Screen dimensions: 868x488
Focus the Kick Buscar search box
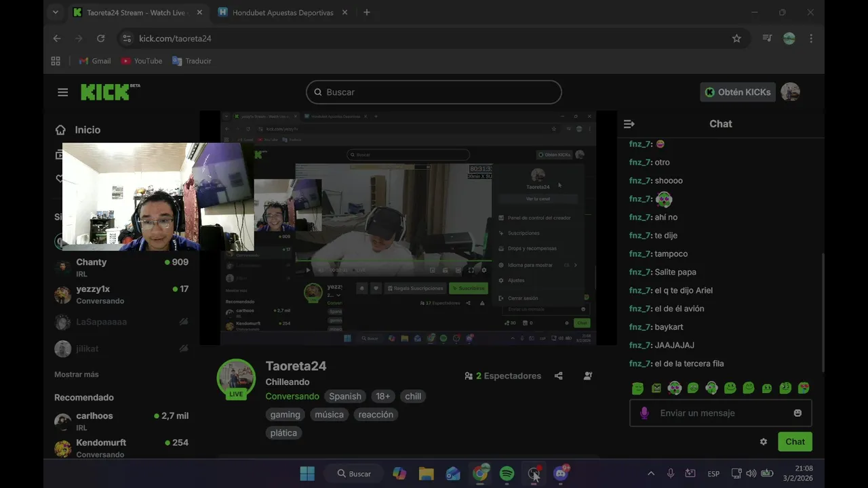tap(433, 92)
